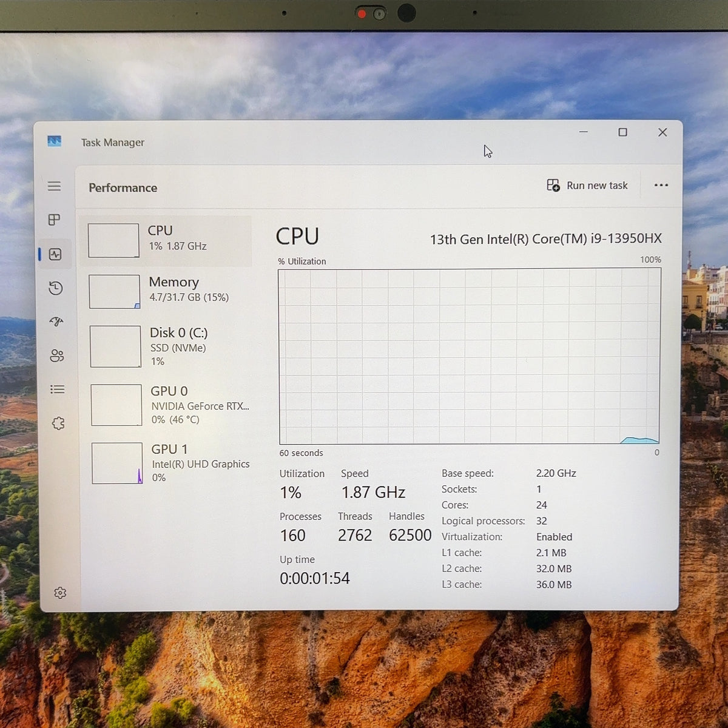Click the 160 processes value
728x728 pixels.
[292, 536]
